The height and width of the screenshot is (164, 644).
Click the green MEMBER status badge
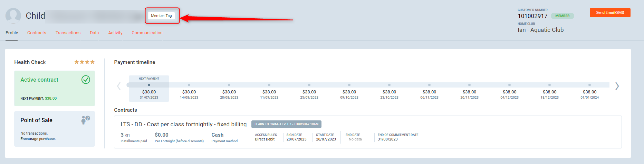(562, 16)
